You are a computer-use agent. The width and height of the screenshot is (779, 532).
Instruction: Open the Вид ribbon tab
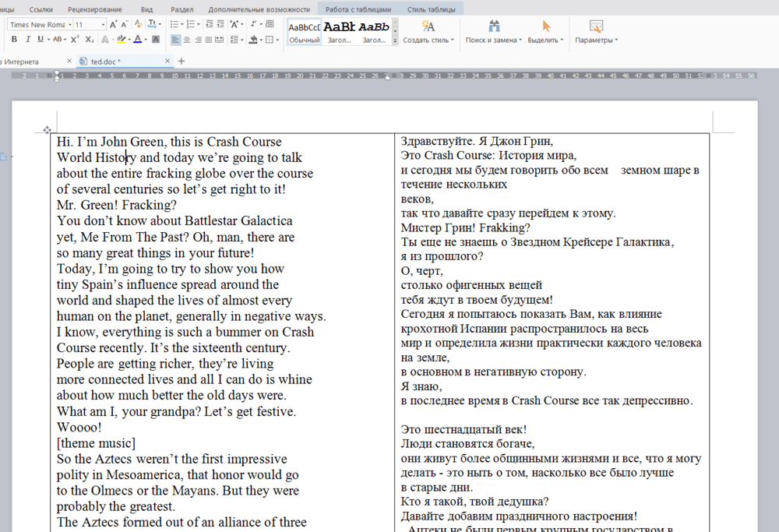pyautogui.click(x=146, y=9)
